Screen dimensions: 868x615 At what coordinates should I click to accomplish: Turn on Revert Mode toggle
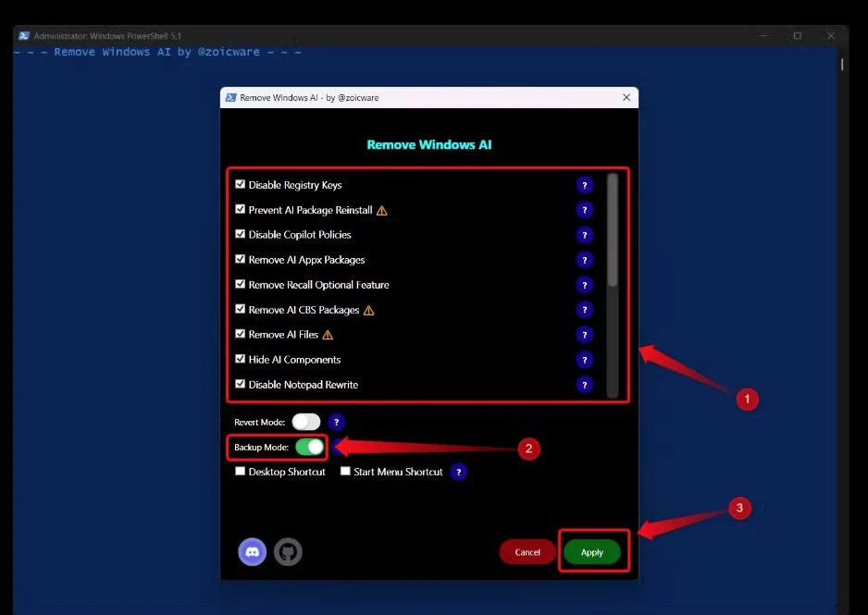pyautogui.click(x=306, y=422)
